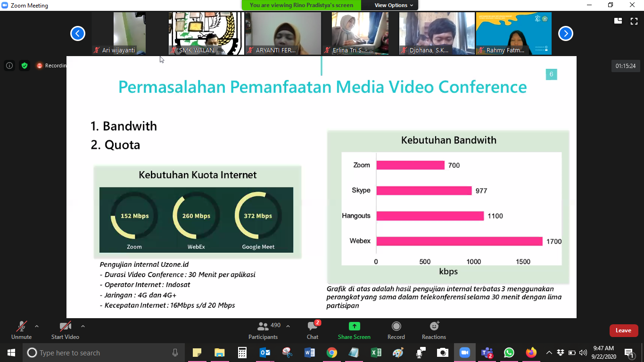Viewport: 644px width, 362px height.
Task: Click the microphone search icon
Action: (175, 353)
